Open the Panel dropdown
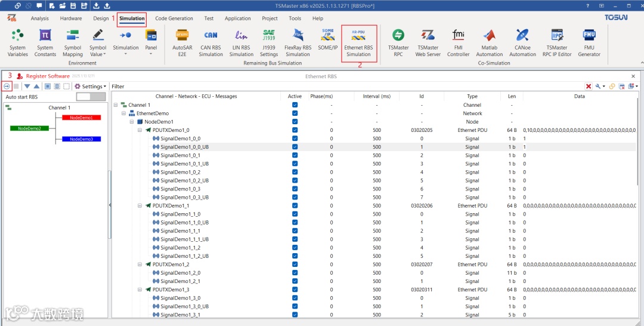The height and width of the screenshot is (326, 644). [x=151, y=43]
